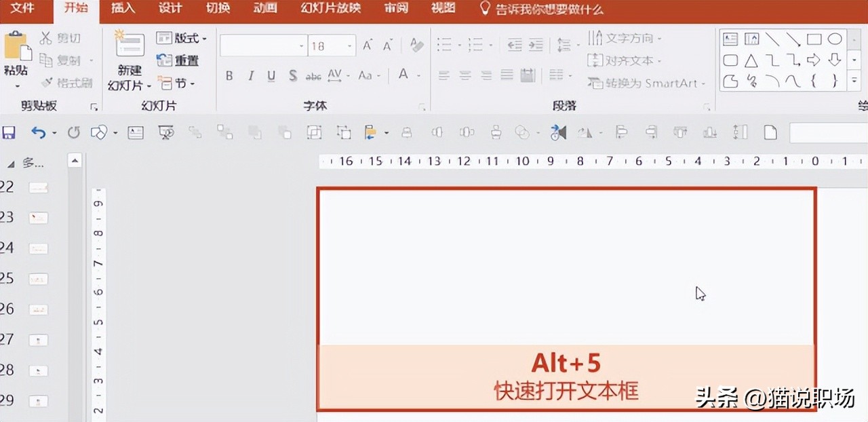Toggle underline formatting
868x422 pixels.
tap(271, 76)
